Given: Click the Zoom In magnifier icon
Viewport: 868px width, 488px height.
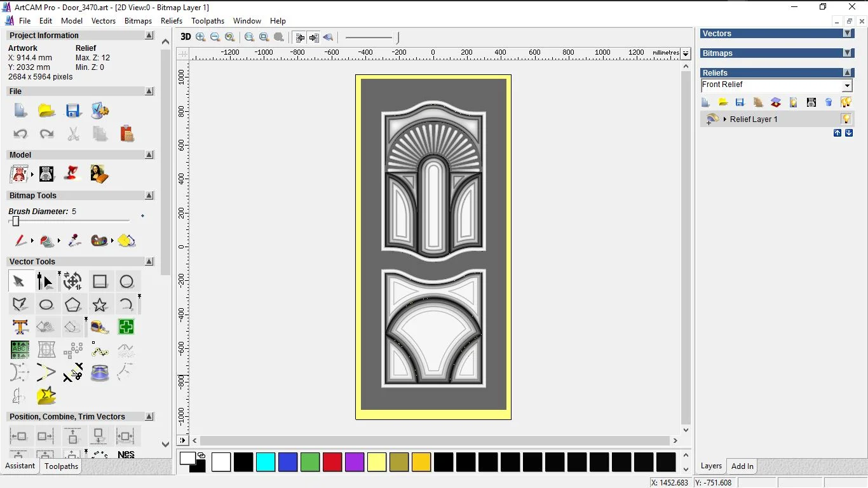Looking at the screenshot, I should coord(201,37).
